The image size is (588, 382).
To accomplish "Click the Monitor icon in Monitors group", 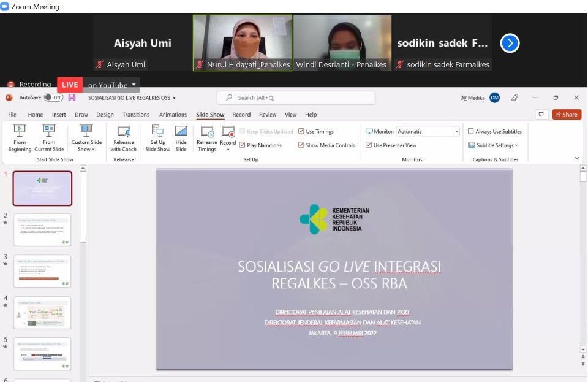I will tap(369, 131).
